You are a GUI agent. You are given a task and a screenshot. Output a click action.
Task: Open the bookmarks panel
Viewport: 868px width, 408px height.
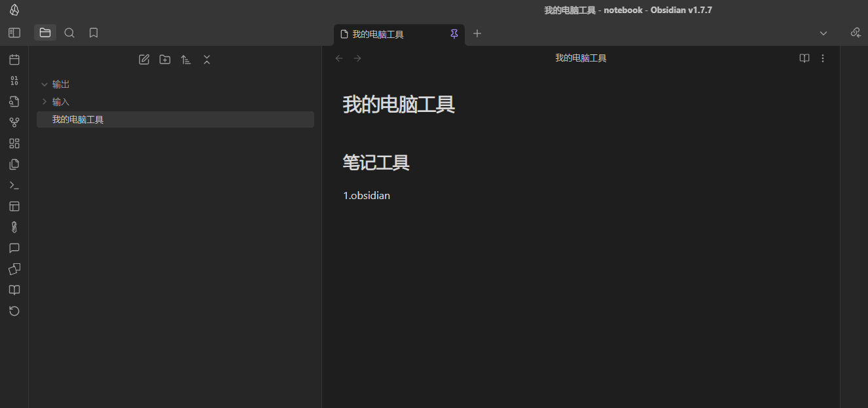(94, 33)
